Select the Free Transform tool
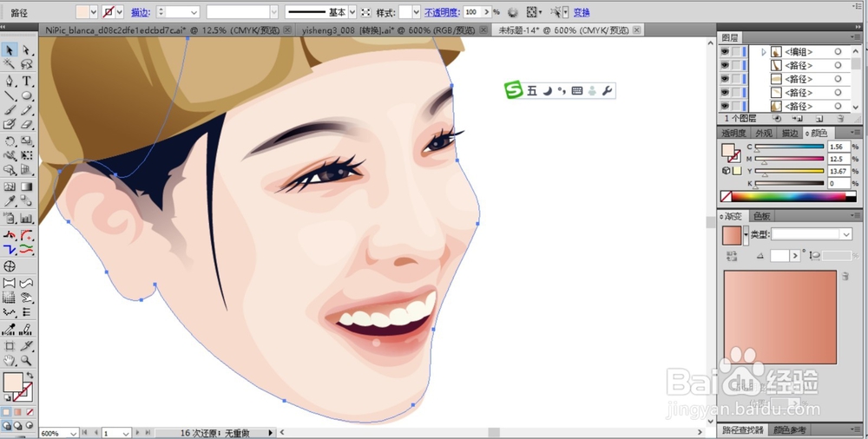The width and height of the screenshot is (868, 439). pos(26,155)
